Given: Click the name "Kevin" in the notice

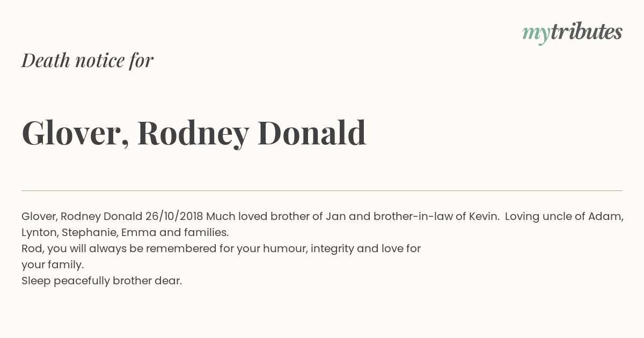Looking at the screenshot, I should (484, 217).
